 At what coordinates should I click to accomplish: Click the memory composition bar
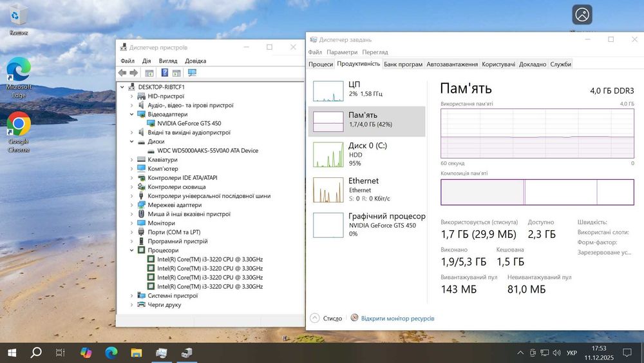coord(537,192)
